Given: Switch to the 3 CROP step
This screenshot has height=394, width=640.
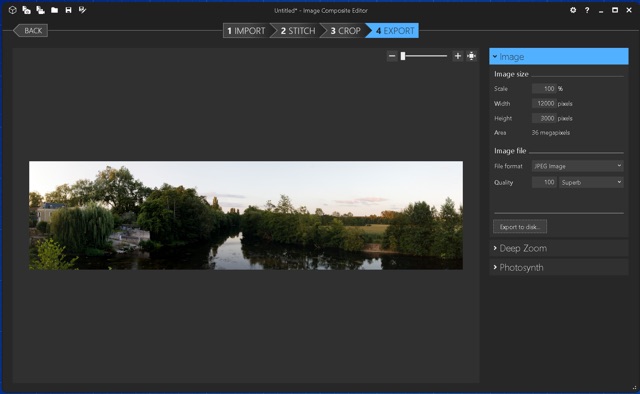Looking at the screenshot, I should point(345,31).
